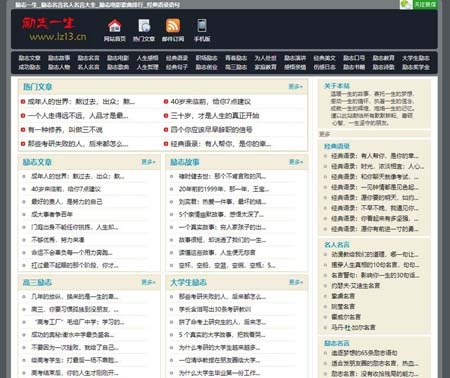This screenshot has width=450, height=378.
Task: Click the green WeChat 关注微信 button
Action: tap(419, 4)
